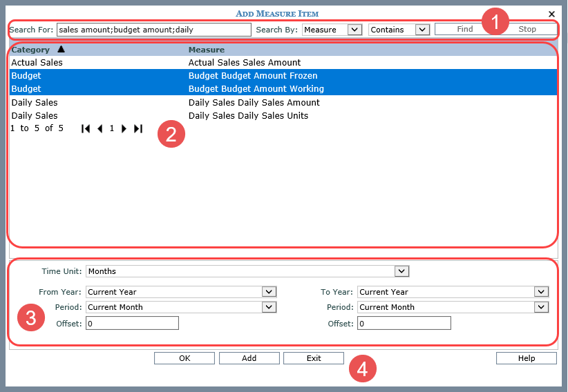Click the Search For text field

pos(153,30)
